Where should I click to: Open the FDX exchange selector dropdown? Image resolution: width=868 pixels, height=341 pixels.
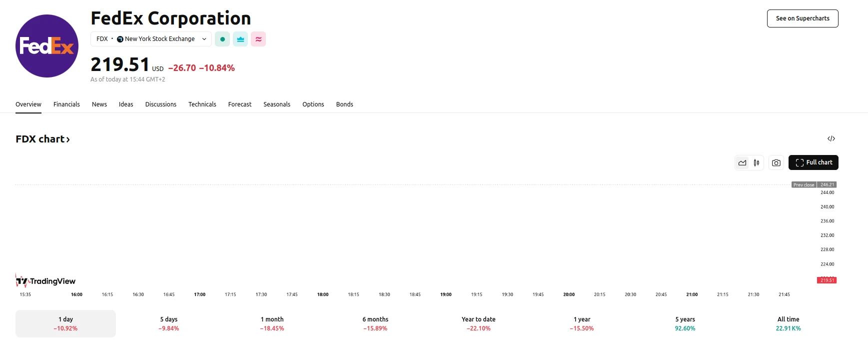[x=151, y=39]
